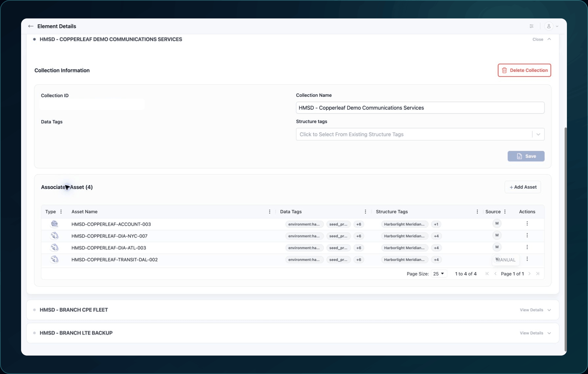Click seed_pr tag in DIA-NYC-007 row
Screen dimensions: 588x374
tap(338, 236)
